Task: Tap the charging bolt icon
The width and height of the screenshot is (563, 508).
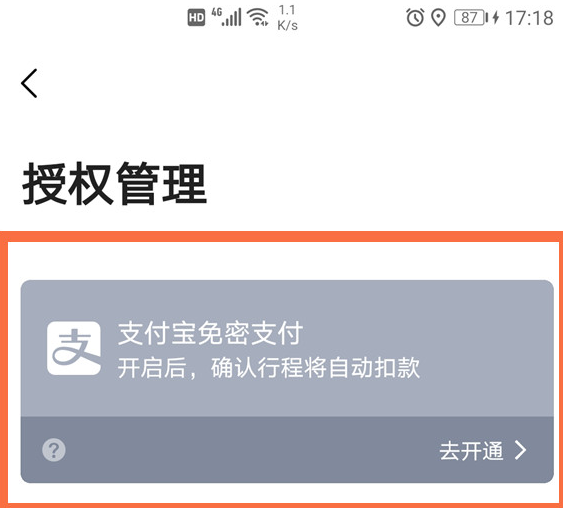Action: [x=496, y=17]
